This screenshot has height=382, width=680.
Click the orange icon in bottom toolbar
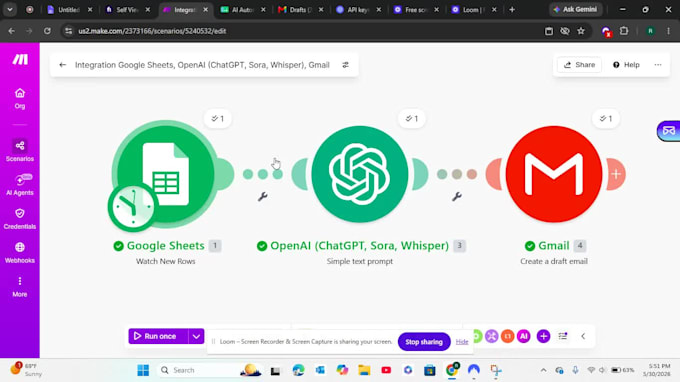pos(507,336)
